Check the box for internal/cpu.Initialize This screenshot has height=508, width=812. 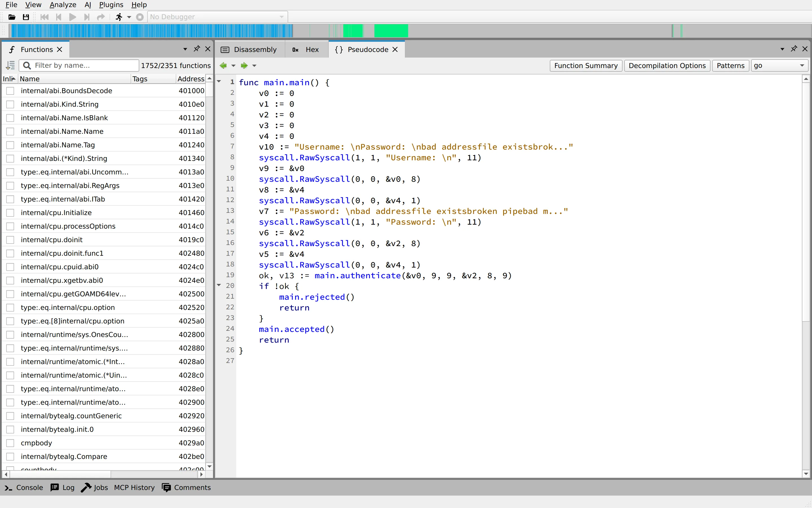point(10,213)
